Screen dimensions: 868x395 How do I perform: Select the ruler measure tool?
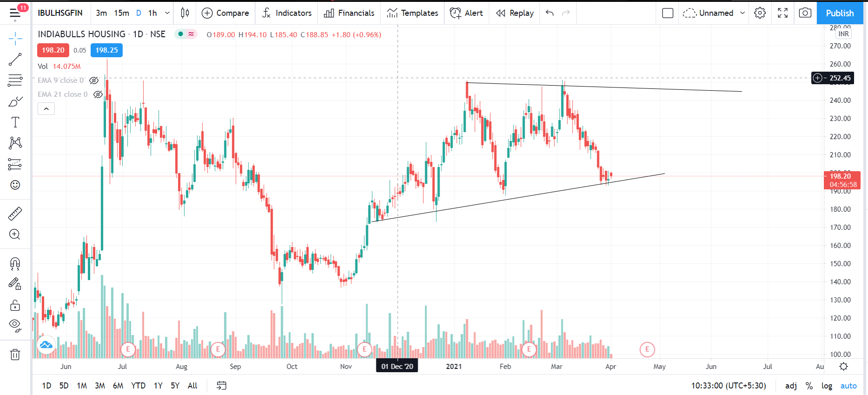click(15, 214)
